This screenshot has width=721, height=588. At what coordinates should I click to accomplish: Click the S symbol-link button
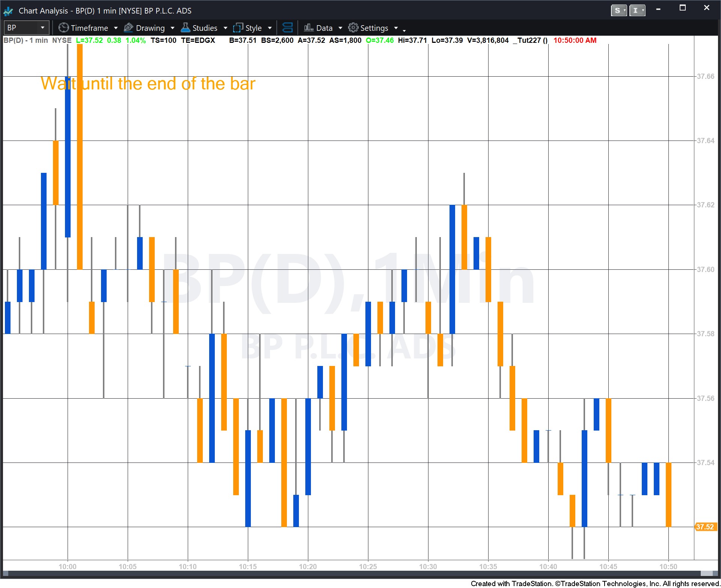click(619, 11)
